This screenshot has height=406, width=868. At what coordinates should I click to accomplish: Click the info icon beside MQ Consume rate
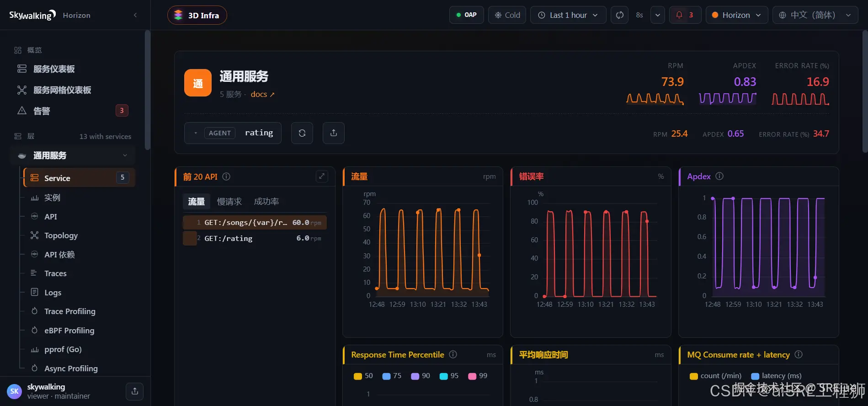point(799,354)
